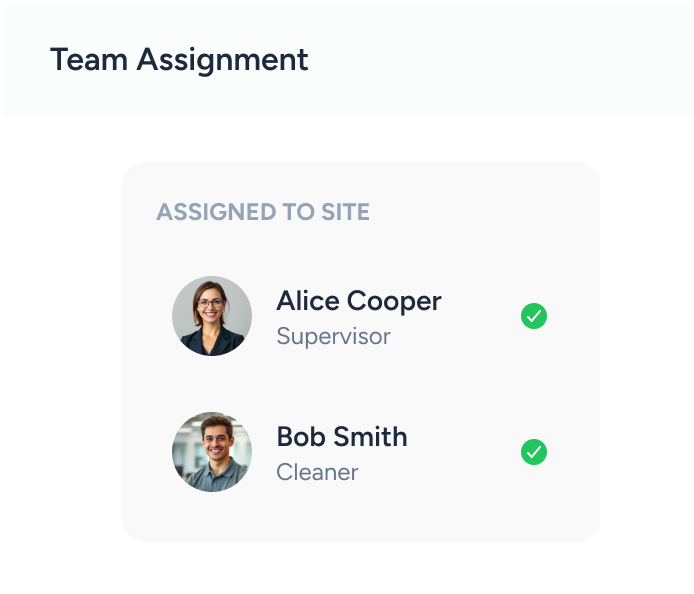694x594 pixels.
Task: Click white area below the assigned card
Action: coord(360,566)
